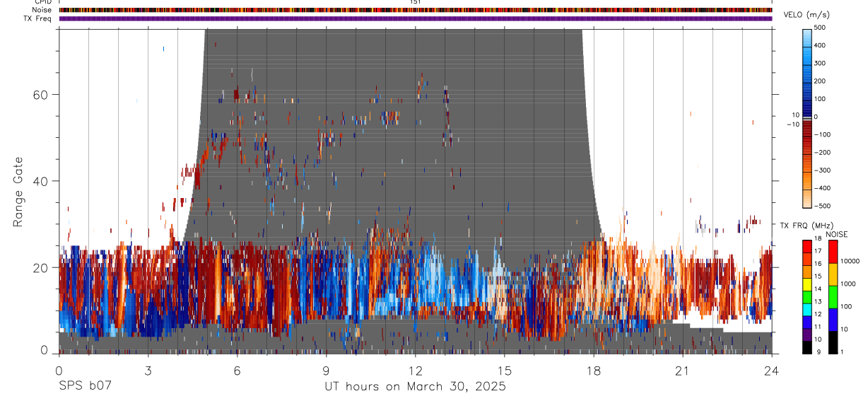868x401 pixels.
Task: Click the 9 tick on UT hours axis
Action: pos(326,371)
